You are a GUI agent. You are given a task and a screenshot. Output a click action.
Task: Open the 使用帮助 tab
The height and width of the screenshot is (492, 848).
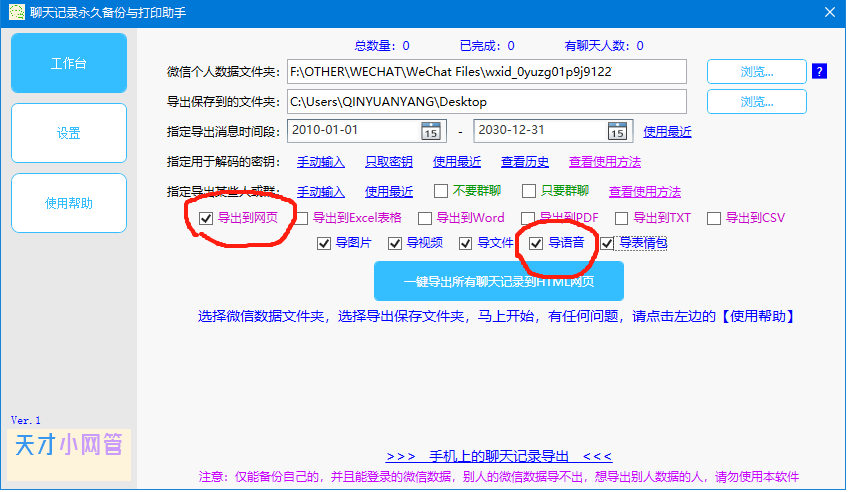[69, 203]
